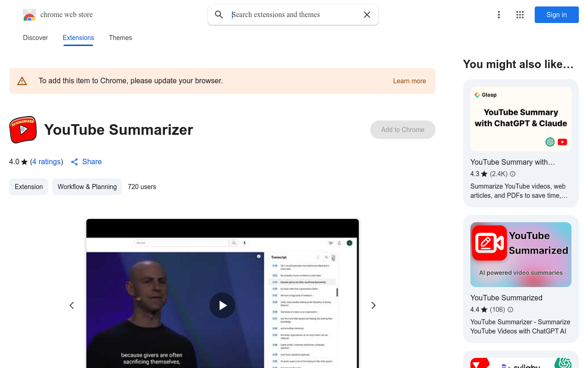Click the update browser warning message
The image size is (588, 368).
click(x=130, y=81)
